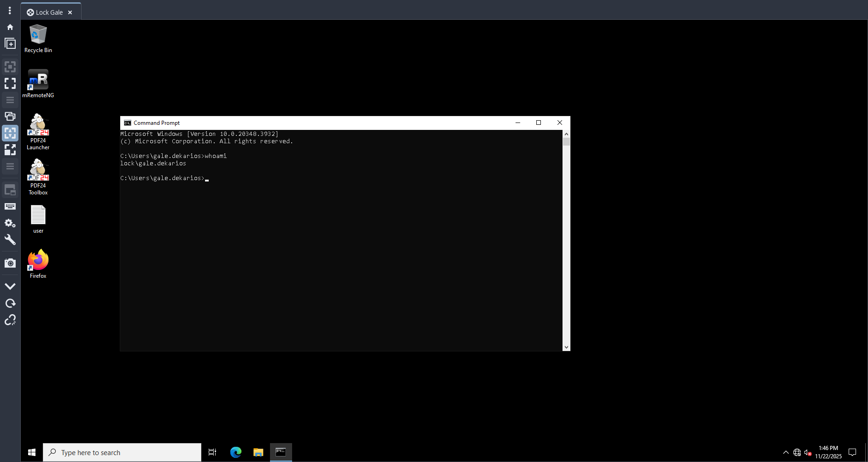This screenshot has width=868, height=462.
Task: Open the three-dot menu at sidebar top
Action: [x=10, y=11]
